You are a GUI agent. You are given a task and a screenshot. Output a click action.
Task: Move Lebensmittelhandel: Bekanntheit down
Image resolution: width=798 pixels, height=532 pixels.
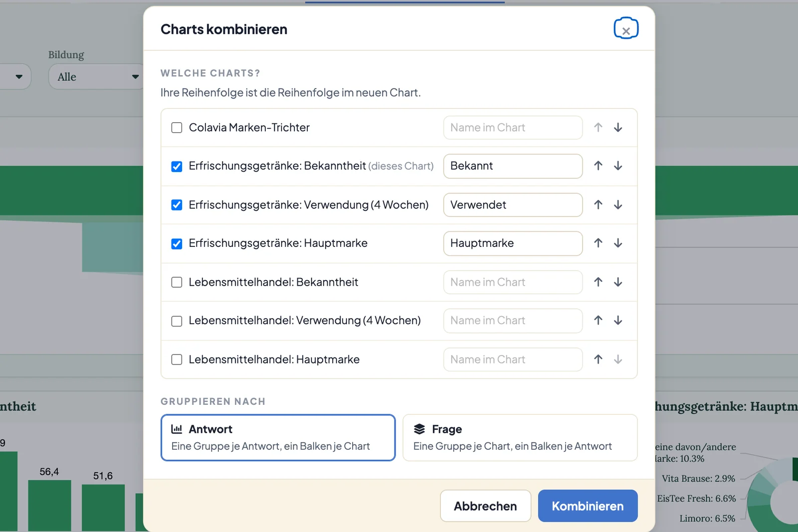[x=618, y=282]
